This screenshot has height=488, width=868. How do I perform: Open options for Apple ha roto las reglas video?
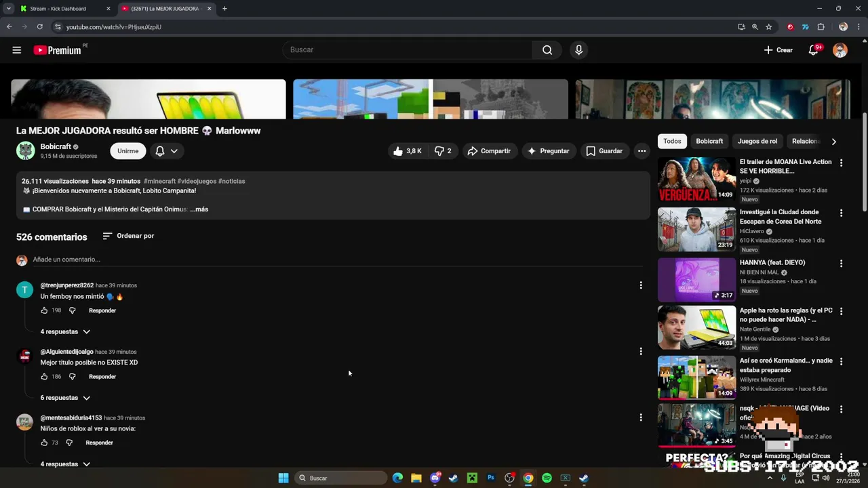coord(841,311)
